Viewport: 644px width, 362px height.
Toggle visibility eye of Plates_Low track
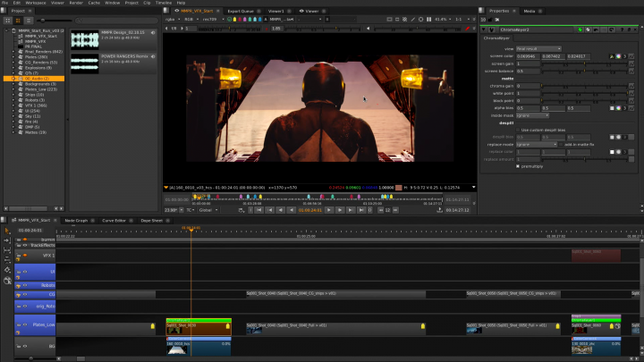(25, 324)
